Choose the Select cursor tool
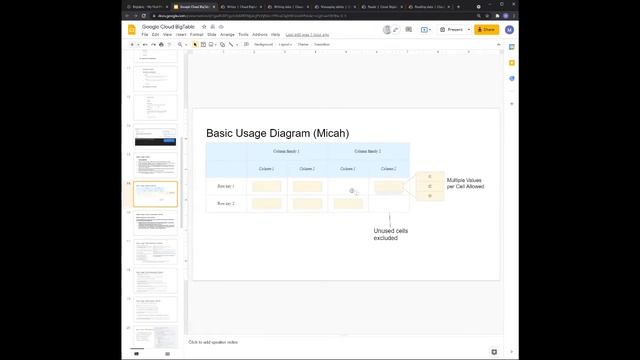640x360 pixels. click(x=195, y=44)
